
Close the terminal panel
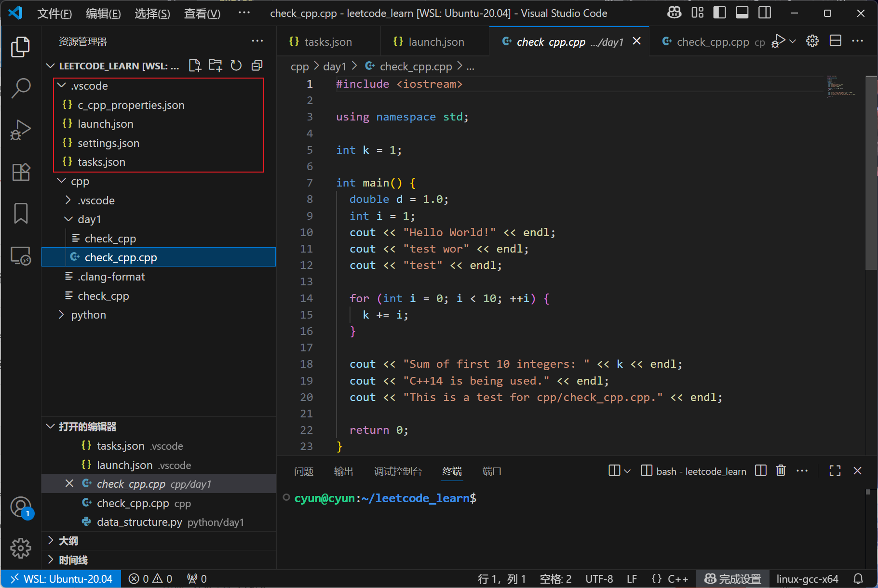857,470
